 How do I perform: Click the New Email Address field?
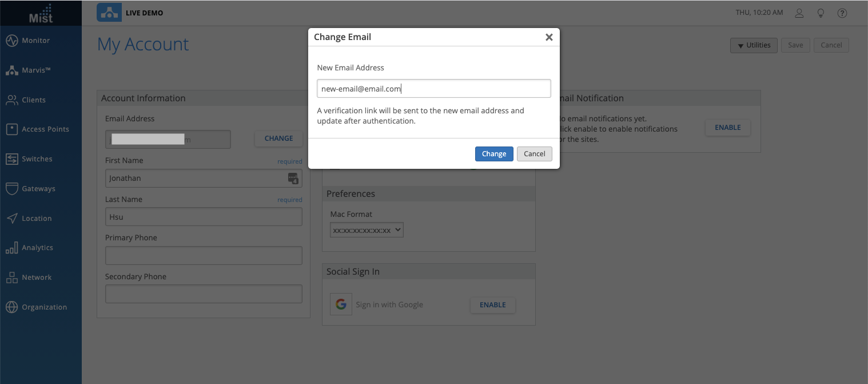click(x=433, y=89)
